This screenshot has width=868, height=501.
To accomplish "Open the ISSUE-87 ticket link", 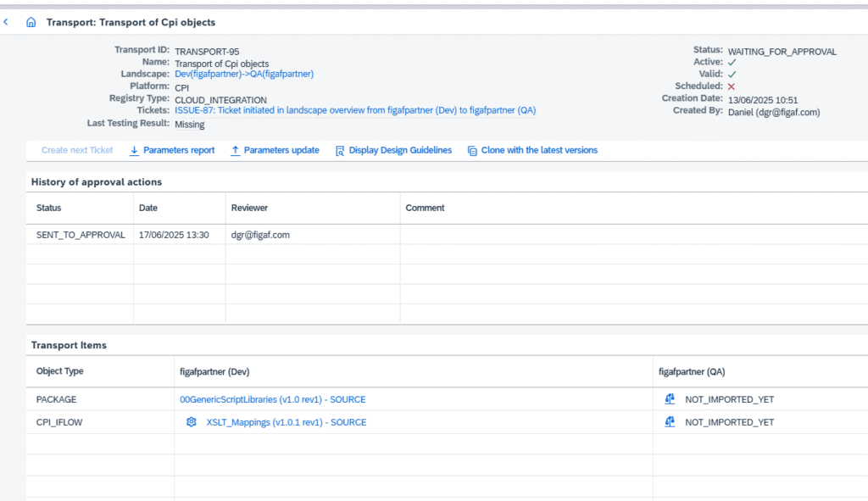I will coord(355,110).
